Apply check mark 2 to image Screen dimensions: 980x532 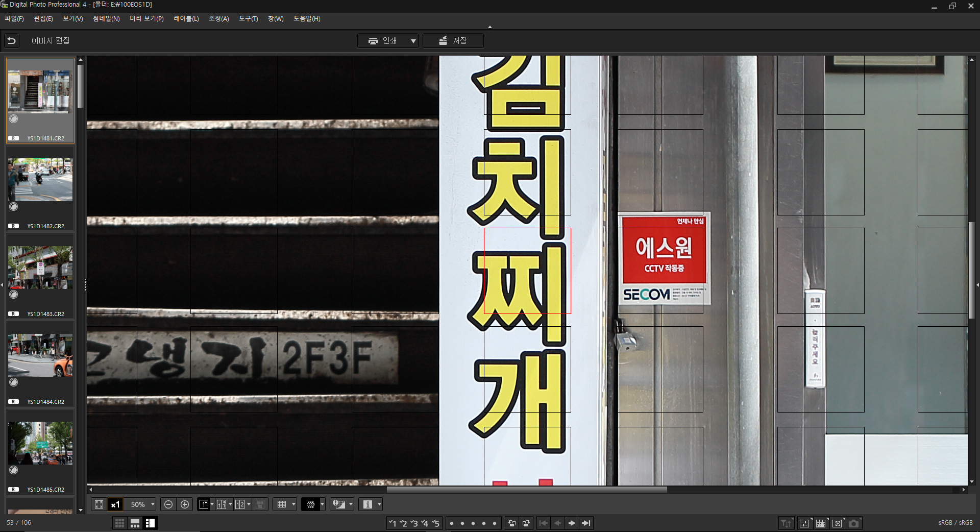pyautogui.click(x=403, y=523)
